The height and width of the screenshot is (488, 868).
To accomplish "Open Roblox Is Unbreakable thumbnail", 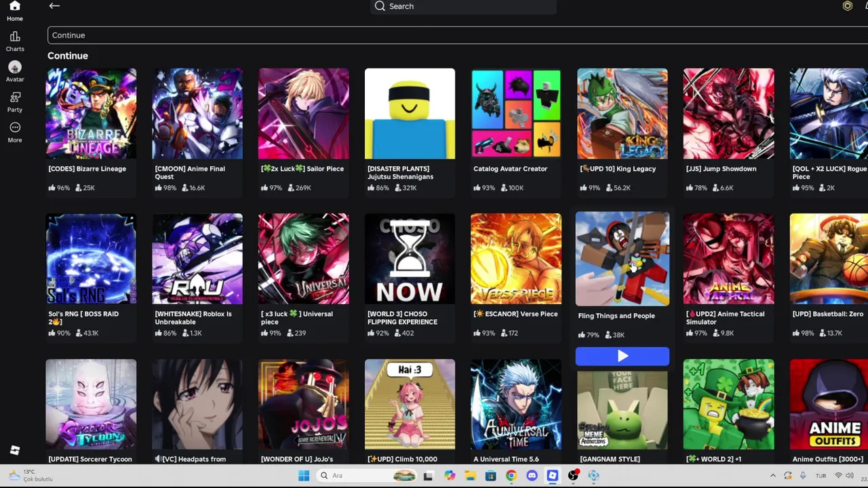I will click(x=197, y=259).
